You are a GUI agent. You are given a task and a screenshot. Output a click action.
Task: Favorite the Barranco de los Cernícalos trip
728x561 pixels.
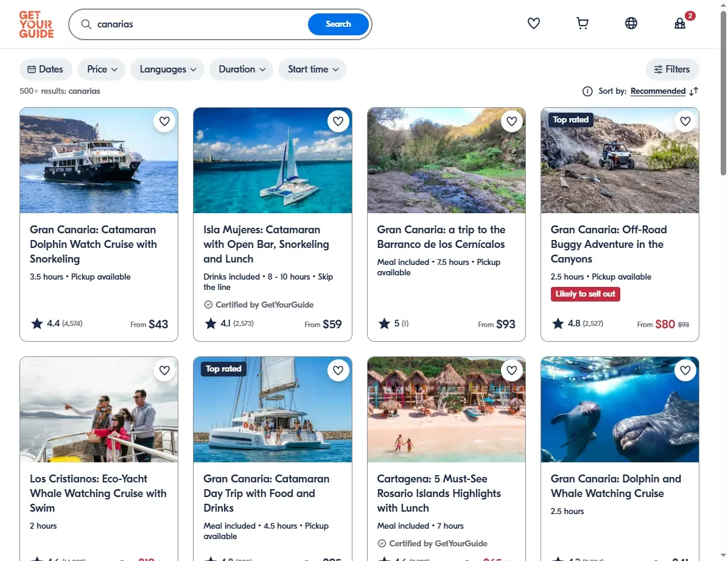tap(512, 121)
